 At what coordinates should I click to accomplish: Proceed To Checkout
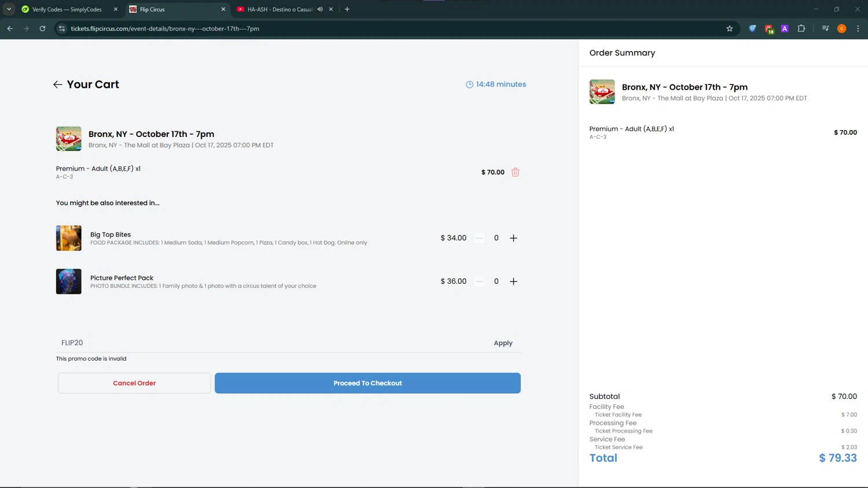pyautogui.click(x=367, y=383)
